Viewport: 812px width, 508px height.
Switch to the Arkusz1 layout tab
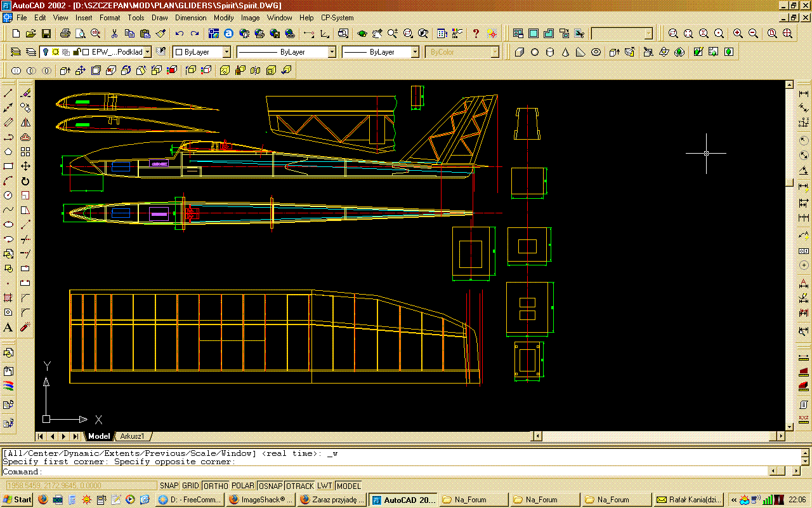[133, 436]
